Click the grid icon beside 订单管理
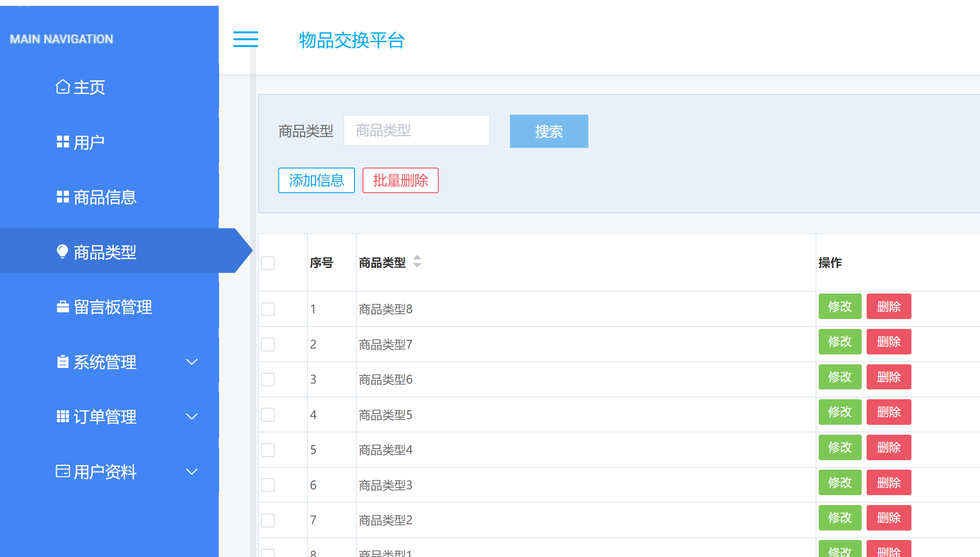Image resolution: width=980 pixels, height=557 pixels. pos(63,416)
